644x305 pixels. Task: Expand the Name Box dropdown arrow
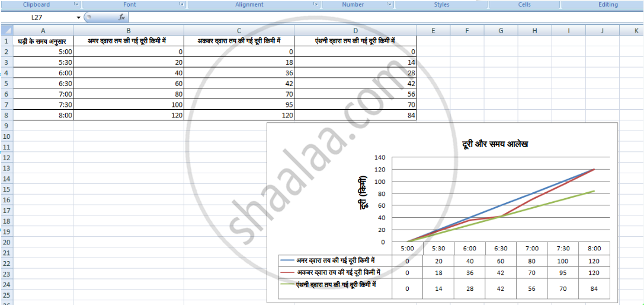coord(78,18)
